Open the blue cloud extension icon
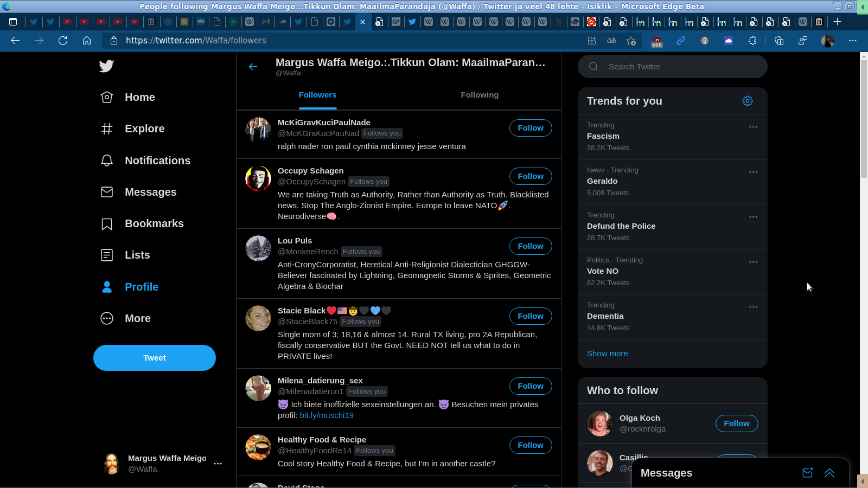 pyautogui.click(x=729, y=41)
